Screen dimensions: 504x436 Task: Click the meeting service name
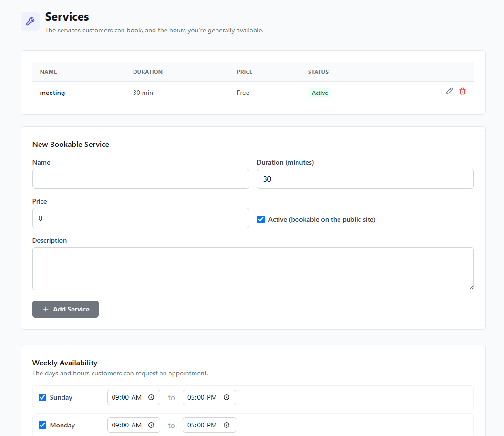pos(52,93)
